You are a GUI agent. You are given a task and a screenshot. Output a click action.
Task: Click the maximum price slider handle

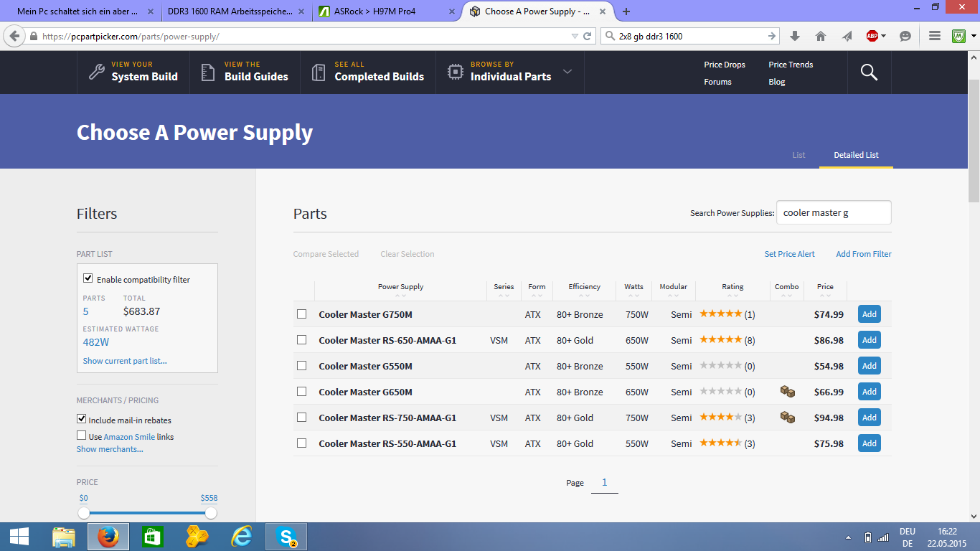click(x=210, y=513)
